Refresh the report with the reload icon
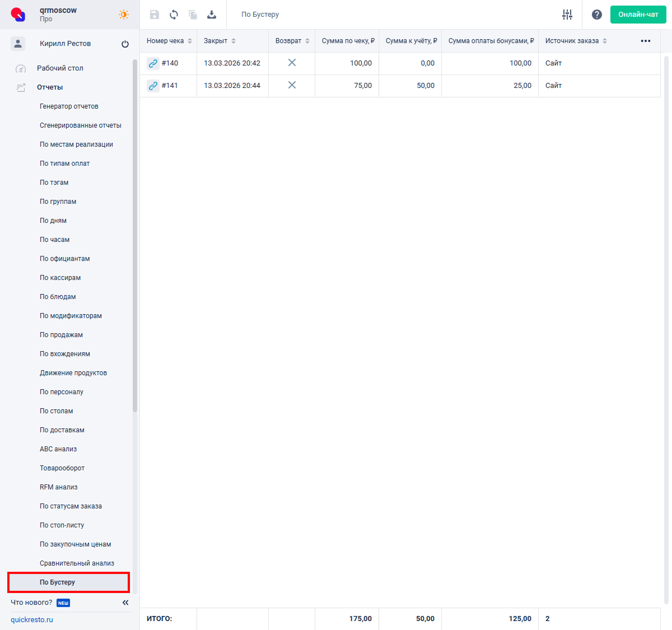This screenshot has height=630, width=672. [174, 15]
